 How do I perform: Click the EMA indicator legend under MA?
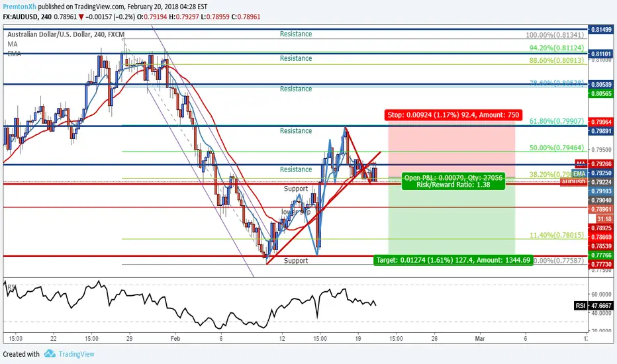pos(14,54)
